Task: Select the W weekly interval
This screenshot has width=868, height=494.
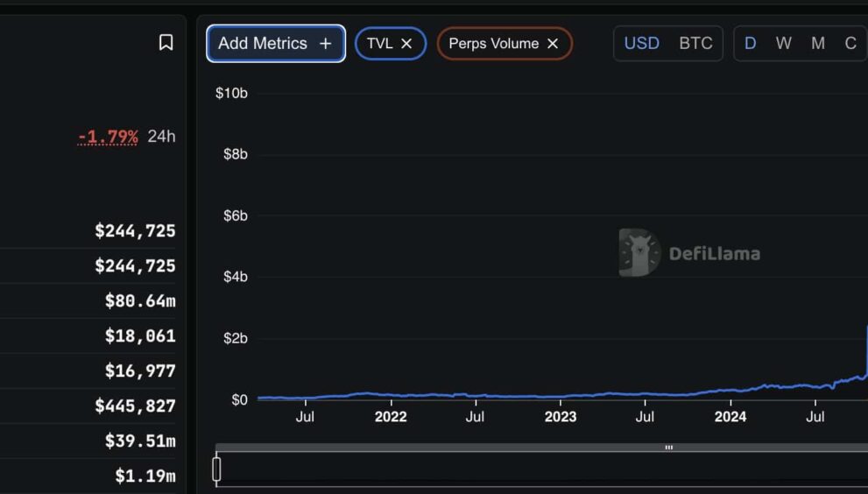Action: click(783, 44)
